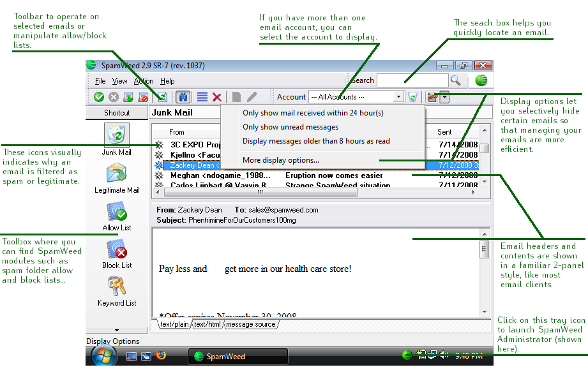Image resolution: width=588 pixels, height=372 pixels.
Task: Open the View menu
Action: tap(119, 81)
